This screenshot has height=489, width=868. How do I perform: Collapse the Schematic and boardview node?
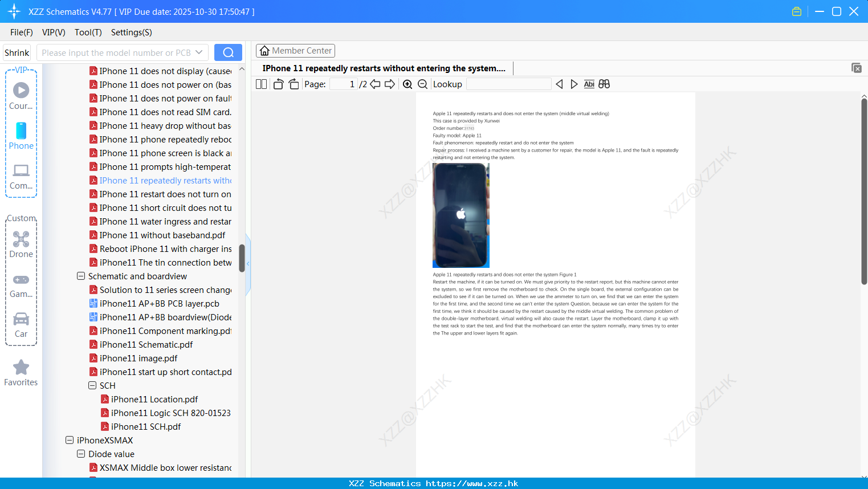click(x=81, y=276)
